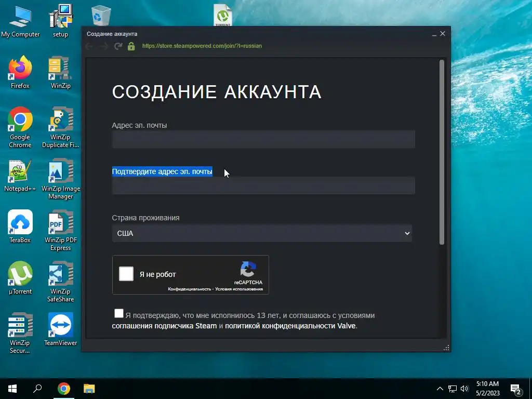The image size is (532, 399).
Task: Open My Computer desktop icon
Action: point(20,21)
